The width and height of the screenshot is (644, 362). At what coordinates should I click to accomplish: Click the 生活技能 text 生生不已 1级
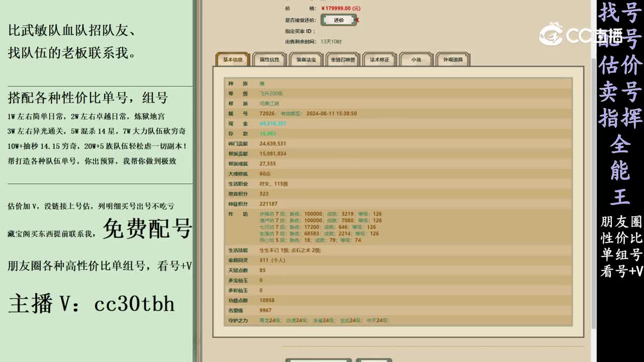coord(274,250)
